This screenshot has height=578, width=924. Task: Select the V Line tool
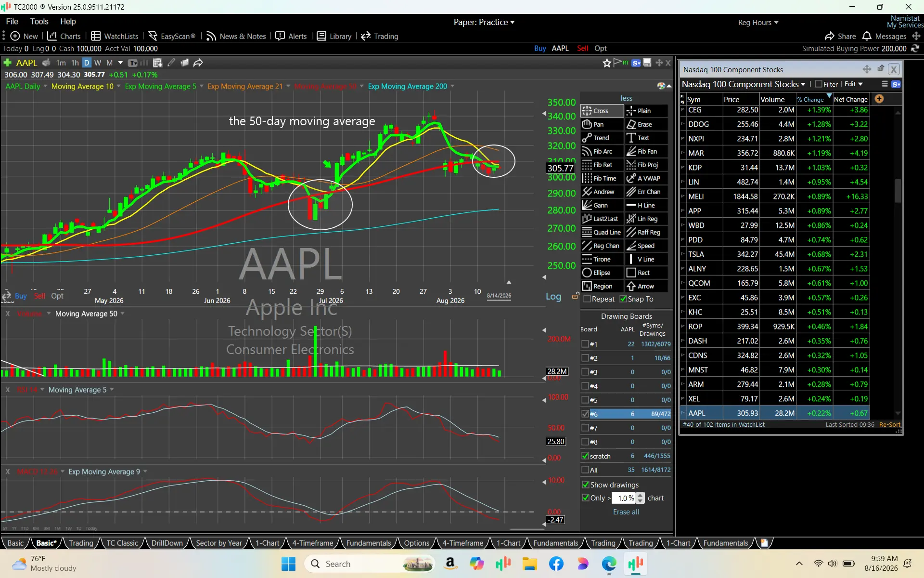click(x=646, y=259)
